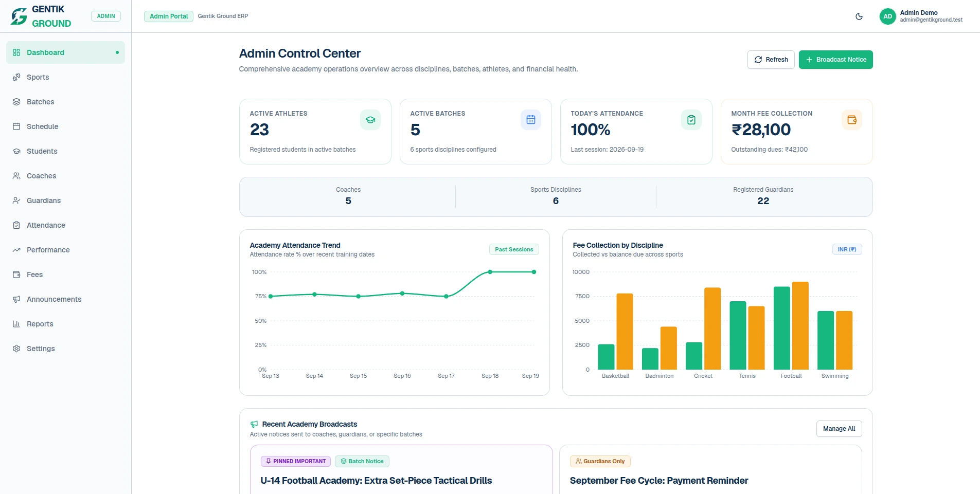Click the Dashboard grid icon in sidebar

point(16,52)
